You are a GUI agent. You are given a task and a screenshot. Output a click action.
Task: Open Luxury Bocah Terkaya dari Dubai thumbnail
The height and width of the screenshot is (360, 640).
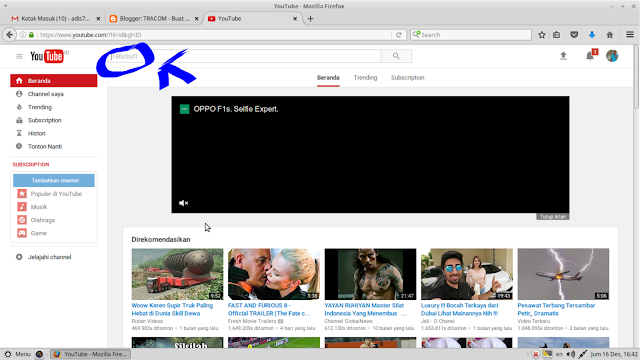[x=467, y=274]
